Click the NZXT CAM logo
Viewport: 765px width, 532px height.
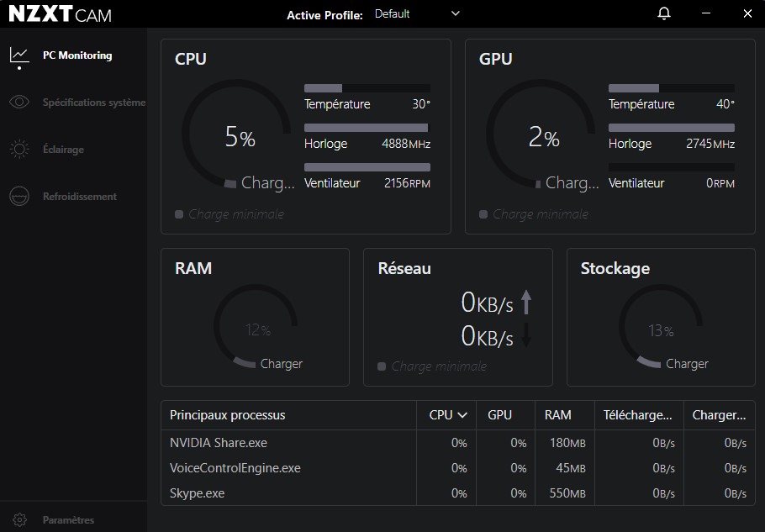tap(60, 14)
